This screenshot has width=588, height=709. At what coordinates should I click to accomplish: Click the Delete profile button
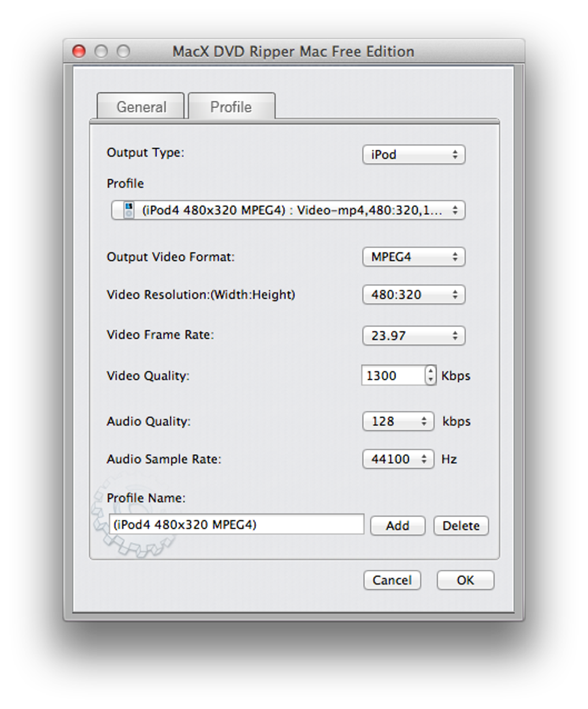tap(461, 526)
